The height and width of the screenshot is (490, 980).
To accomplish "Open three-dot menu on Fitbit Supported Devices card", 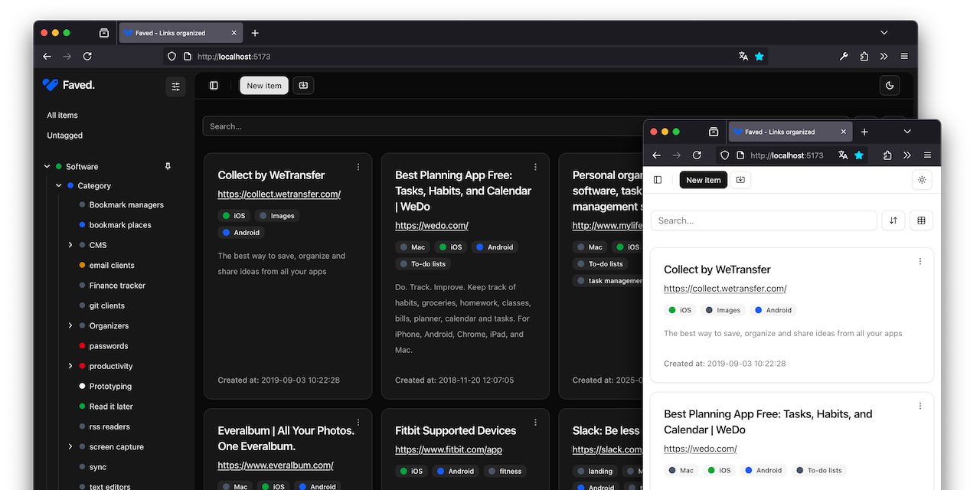I will tap(536, 422).
